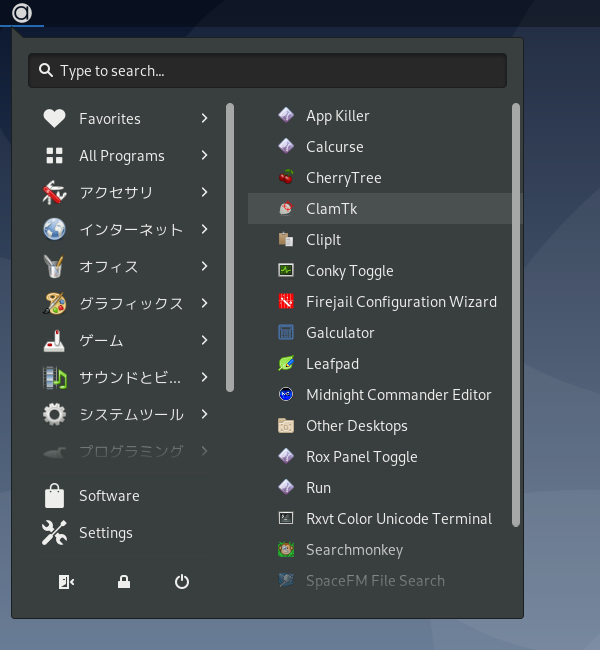The height and width of the screenshot is (650, 600).
Task: Click the システムツール gear icon
Action: pyautogui.click(x=54, y=414)
